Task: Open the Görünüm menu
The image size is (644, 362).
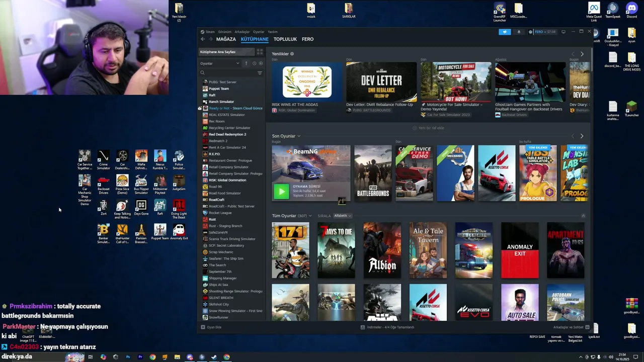Action: tap(225, 32)
